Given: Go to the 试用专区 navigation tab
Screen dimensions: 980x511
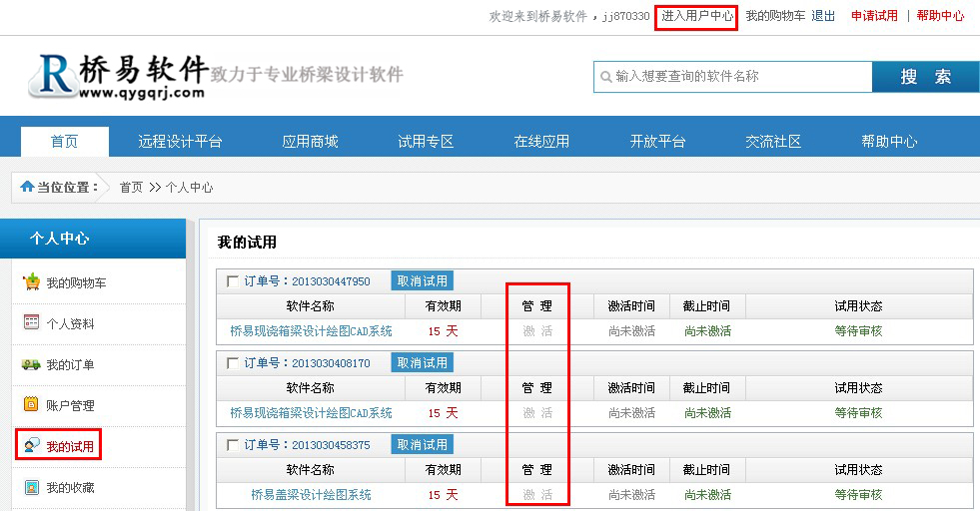Looking at the screenshot, I should tap(426, 142).
